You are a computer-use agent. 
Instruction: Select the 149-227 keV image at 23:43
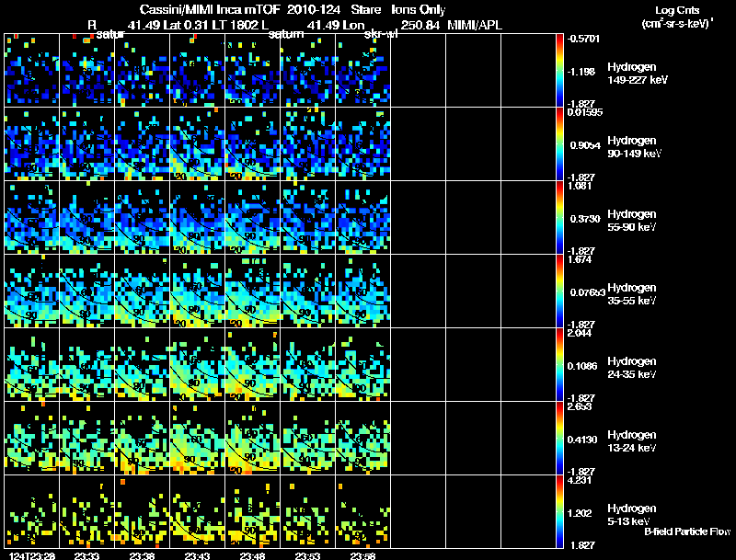click(x=198, y=71)
